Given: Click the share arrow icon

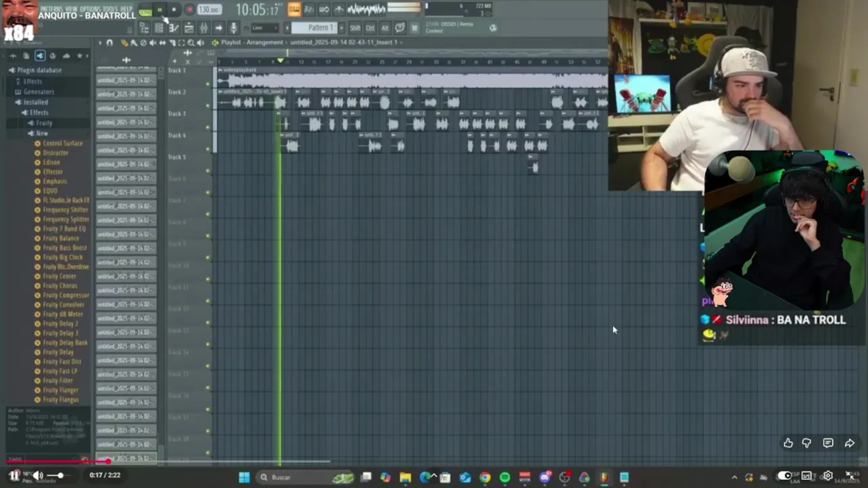Looking at the screenshot, I should point(850,443).
